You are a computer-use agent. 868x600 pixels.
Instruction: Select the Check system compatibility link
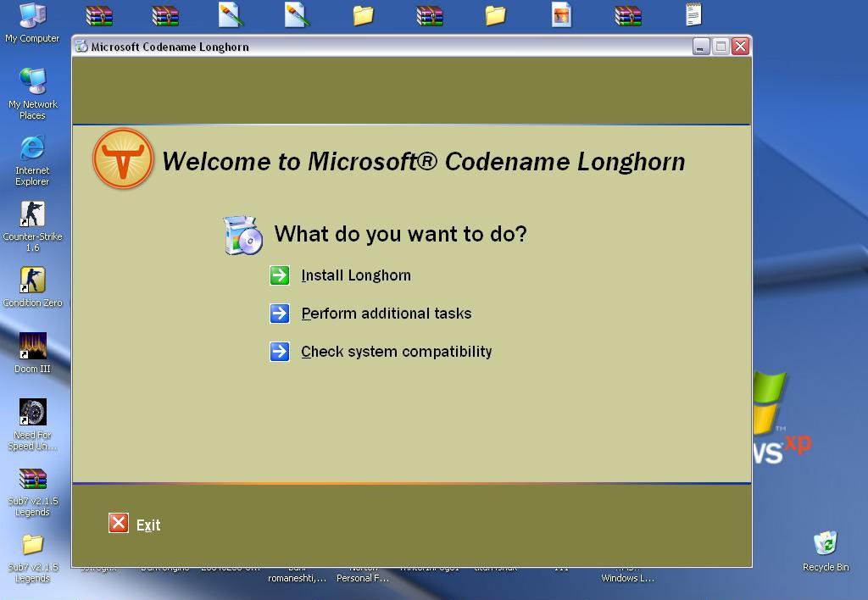[x=397, y=352]
